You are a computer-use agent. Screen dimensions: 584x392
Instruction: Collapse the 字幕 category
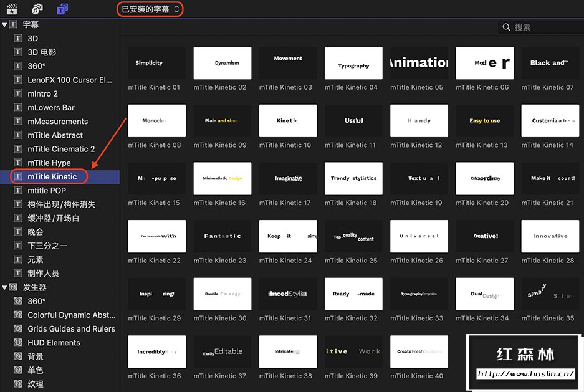point(4,25)
